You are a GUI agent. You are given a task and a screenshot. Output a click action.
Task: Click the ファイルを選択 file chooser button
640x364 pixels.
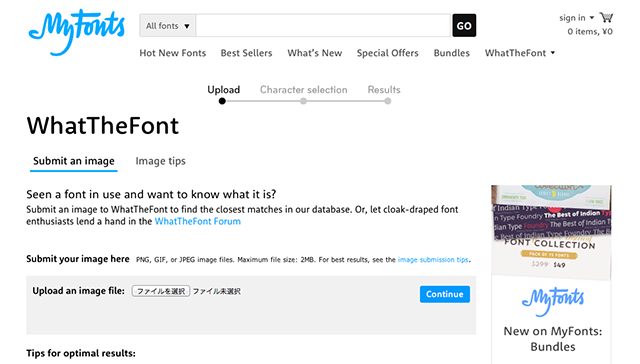161,291
